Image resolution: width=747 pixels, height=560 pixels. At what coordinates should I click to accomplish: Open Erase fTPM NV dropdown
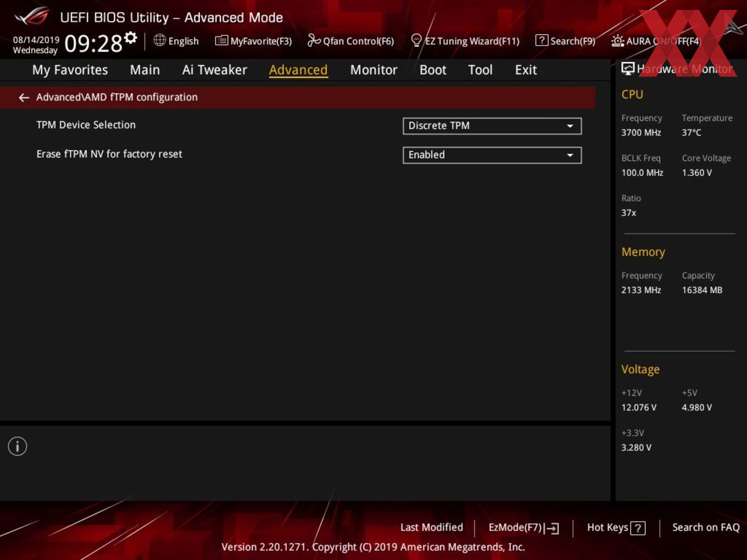(x=492, y=155)
